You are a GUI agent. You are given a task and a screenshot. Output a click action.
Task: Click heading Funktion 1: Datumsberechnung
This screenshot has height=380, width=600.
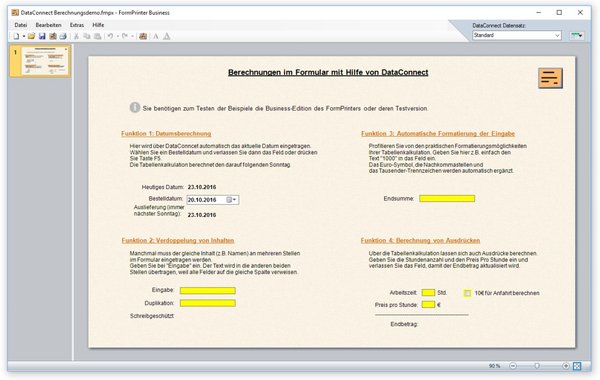(166, 134)
